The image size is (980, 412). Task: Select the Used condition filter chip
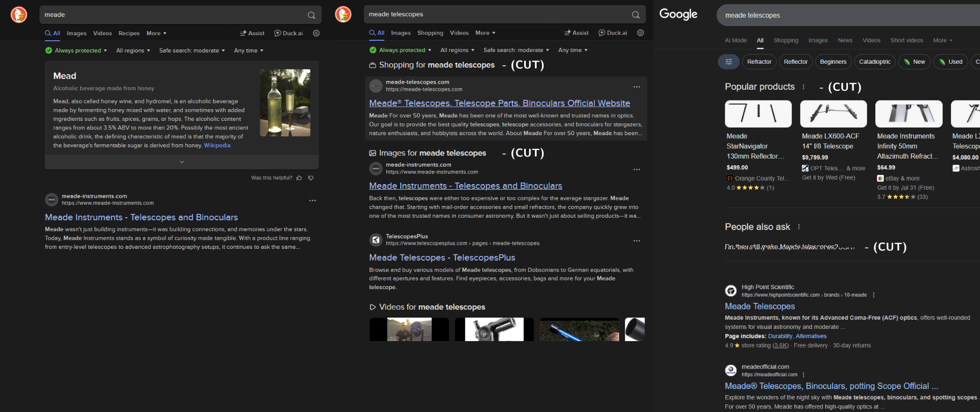950,62
